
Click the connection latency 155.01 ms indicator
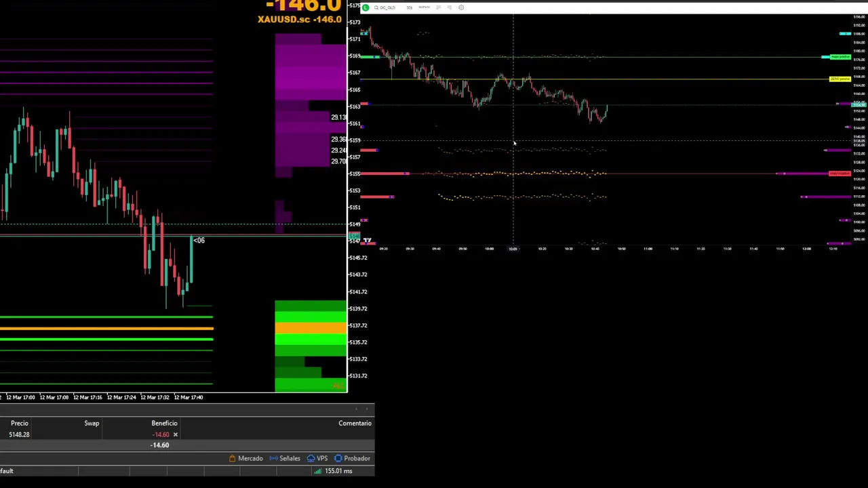tap(334, 471)
